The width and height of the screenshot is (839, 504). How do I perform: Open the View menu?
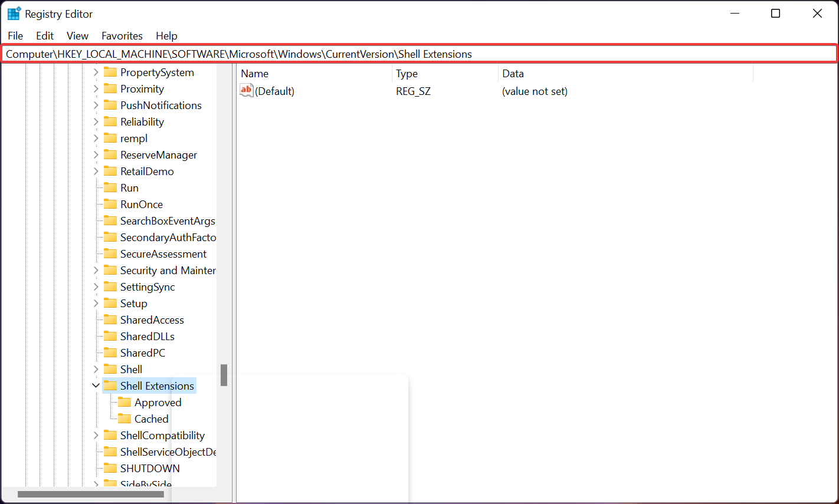(77, 36)
